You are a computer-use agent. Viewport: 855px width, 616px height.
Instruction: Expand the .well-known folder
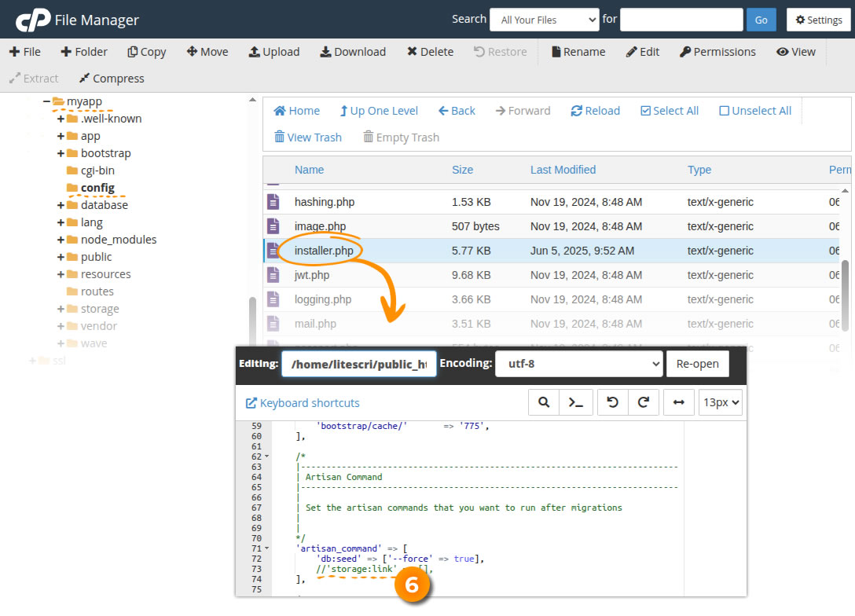pyautogui.click(x=61, y=119)
